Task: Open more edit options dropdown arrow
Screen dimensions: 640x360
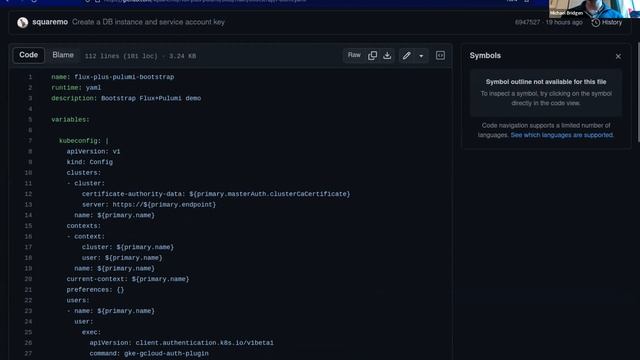Action: (421, 56)
